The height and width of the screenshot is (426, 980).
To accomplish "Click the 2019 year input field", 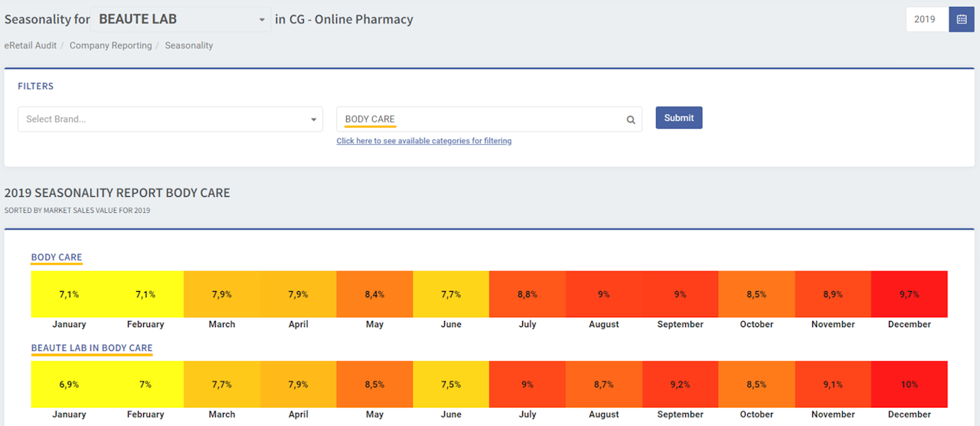I will (x=926, y=19).
